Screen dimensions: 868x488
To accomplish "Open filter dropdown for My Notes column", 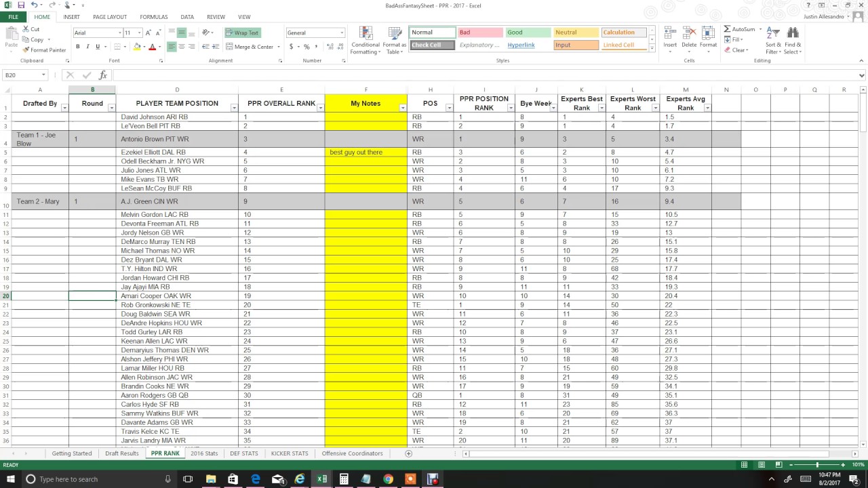I will (x=403, y=108).
